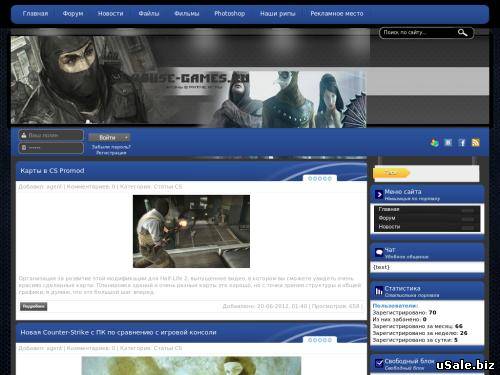Click the Свободный блок checkmark icon

point(379,363)
